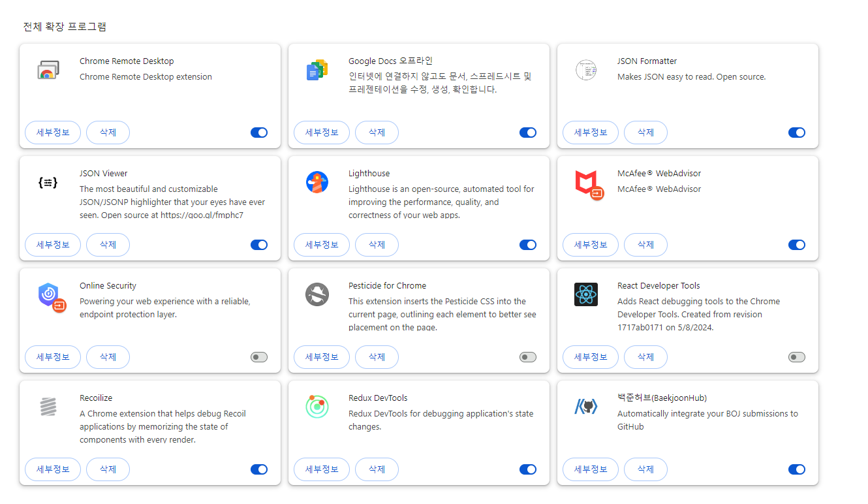Click 삭제 on Online Security card
868x504 pixels.
(x=108, y=357)
